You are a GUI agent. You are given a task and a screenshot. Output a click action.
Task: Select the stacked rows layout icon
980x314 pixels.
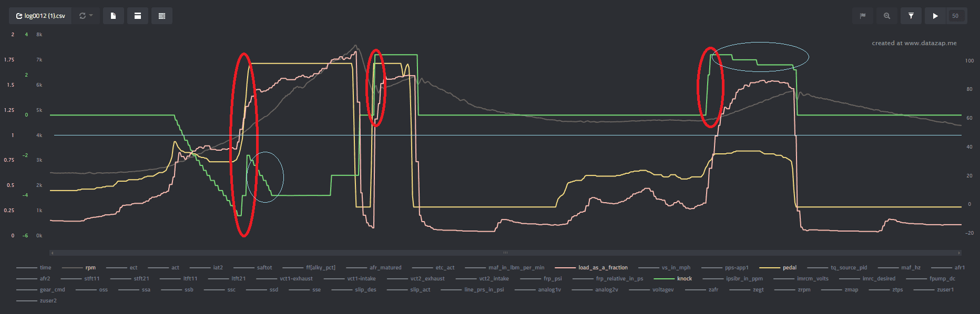[x=162, y=16]
